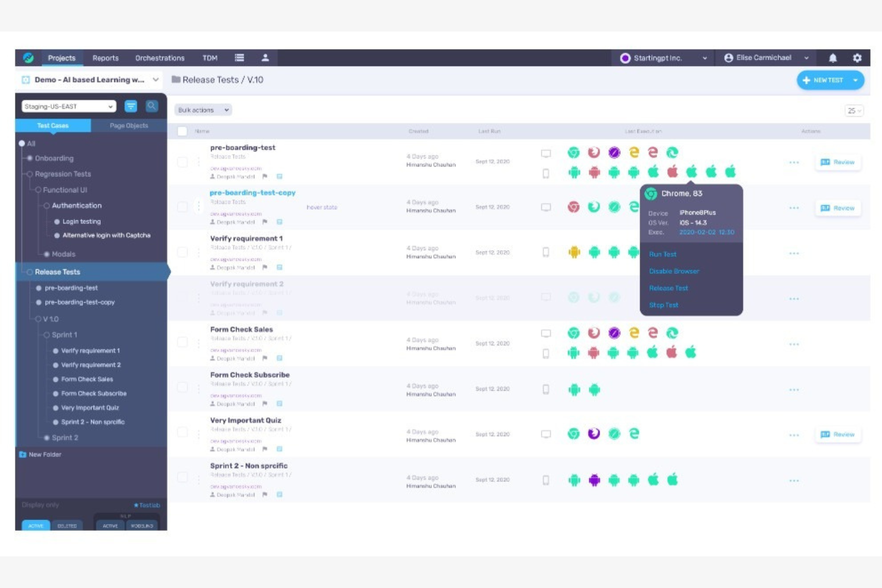The image size is (882, 588).
Task: Choose Run Test from the context menu
Action: pos(663,254)
